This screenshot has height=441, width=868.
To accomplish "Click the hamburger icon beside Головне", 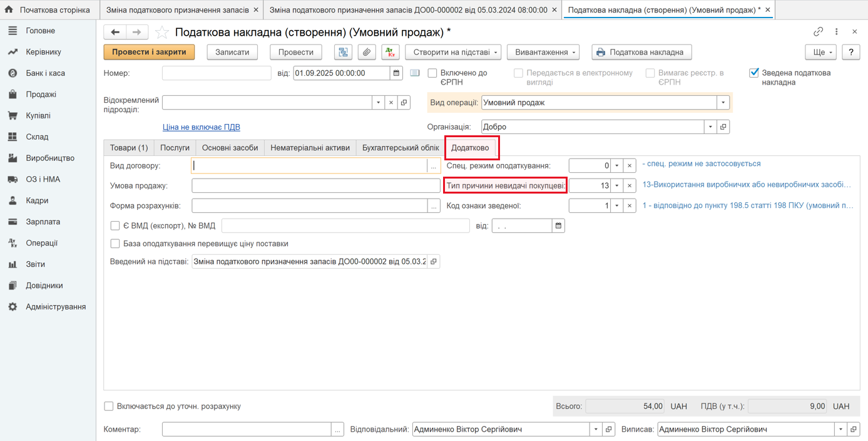I will [13, 31].
